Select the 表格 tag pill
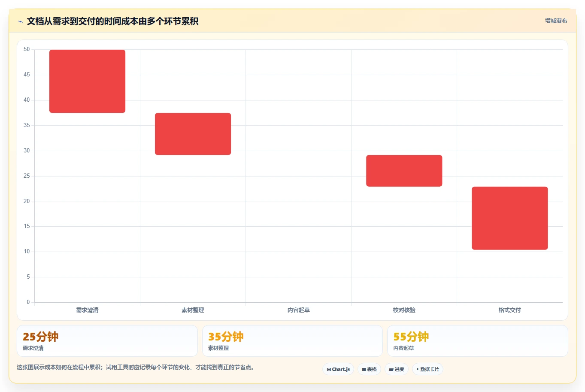 (x=369, y=369)
